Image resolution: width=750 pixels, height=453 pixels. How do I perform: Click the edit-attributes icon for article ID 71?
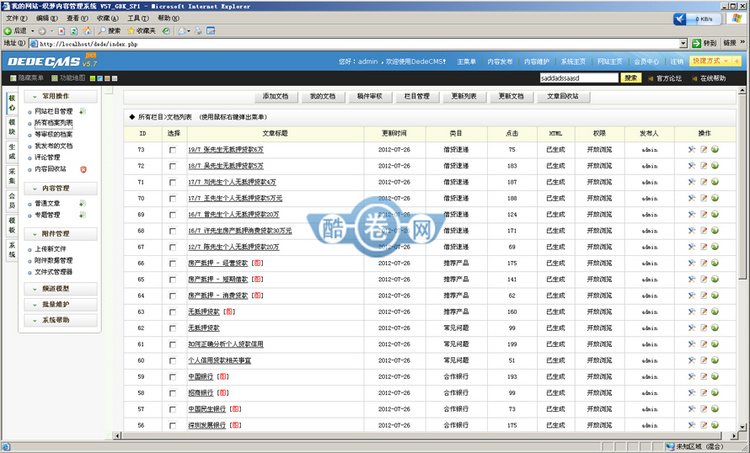click(x=692, y=182)
